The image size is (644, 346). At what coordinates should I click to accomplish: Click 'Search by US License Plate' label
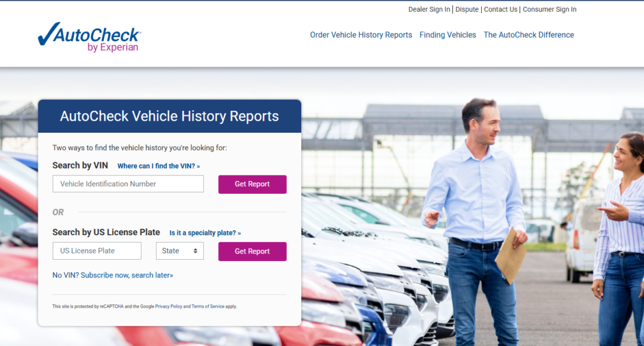pos(106,233)
